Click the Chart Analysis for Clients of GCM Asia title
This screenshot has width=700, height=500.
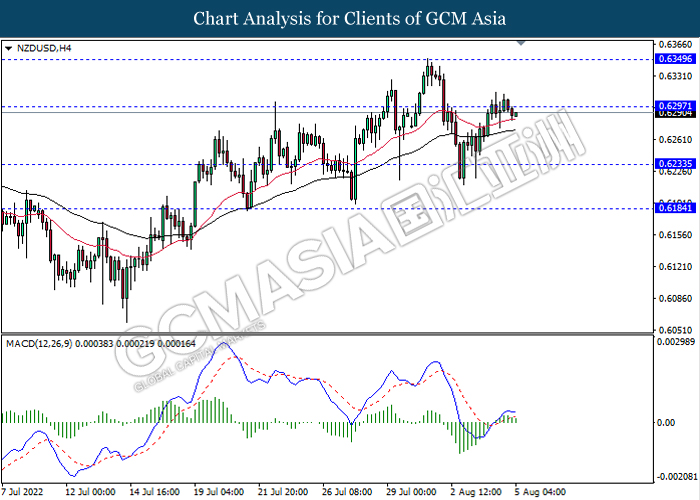350,19
